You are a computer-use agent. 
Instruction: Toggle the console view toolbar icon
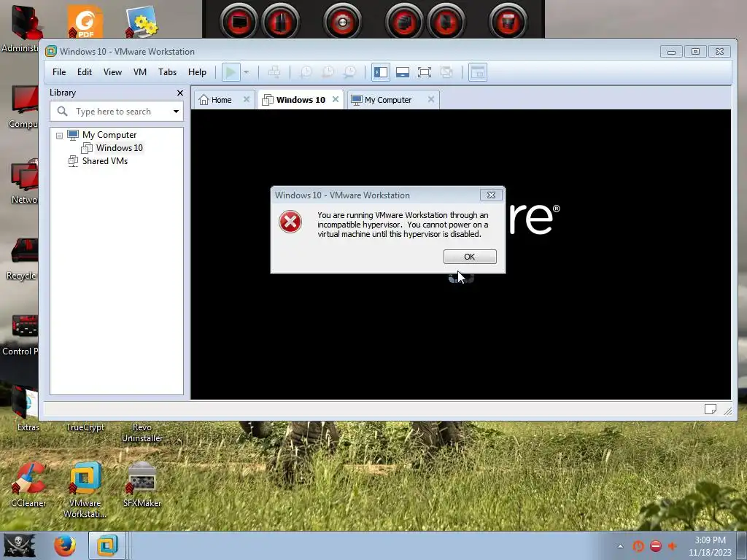pos(477,72)
